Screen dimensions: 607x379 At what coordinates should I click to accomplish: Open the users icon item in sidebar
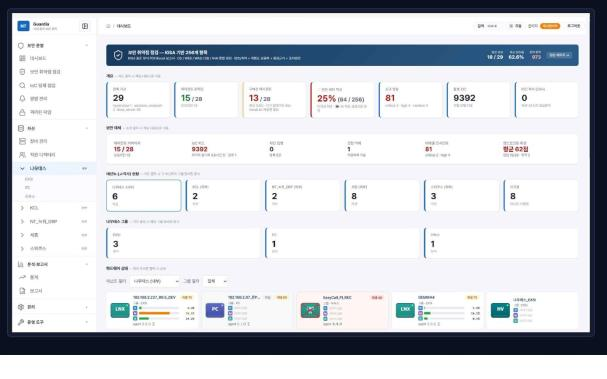coord(22,154)
